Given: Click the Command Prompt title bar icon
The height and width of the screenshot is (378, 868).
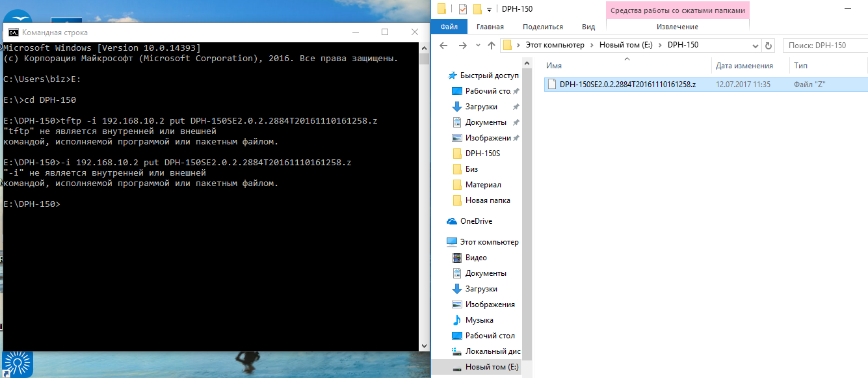Looking at the screenshot, I should tap(13, 32).
